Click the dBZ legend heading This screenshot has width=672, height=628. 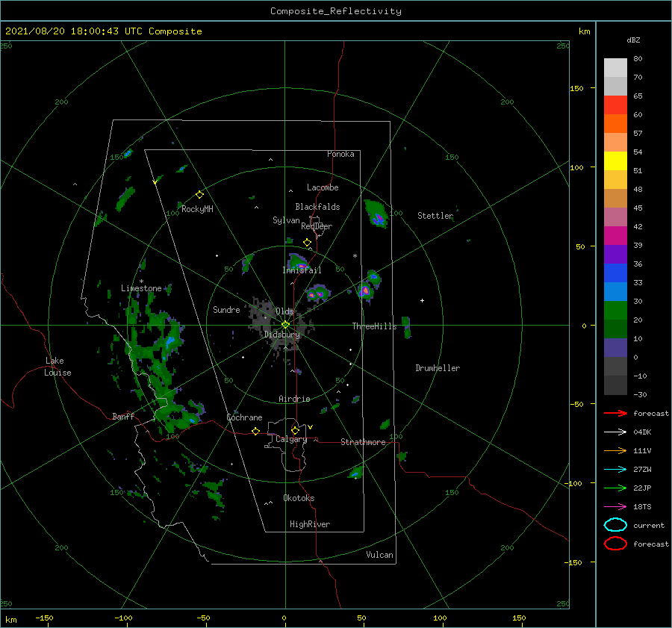point(633,40)
